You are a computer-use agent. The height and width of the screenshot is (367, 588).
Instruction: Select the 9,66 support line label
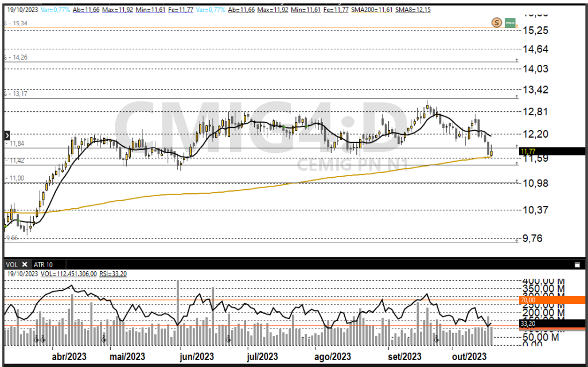12,237
